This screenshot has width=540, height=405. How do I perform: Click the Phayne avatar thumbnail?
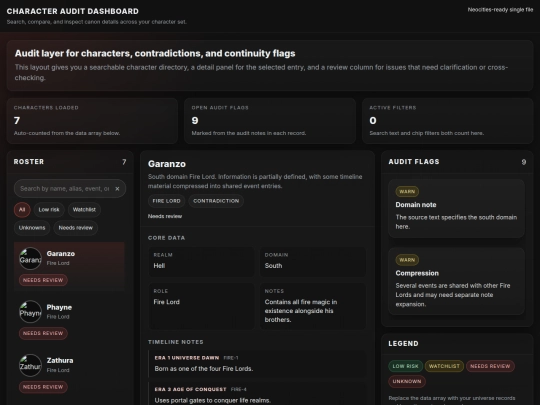(30, 312)
